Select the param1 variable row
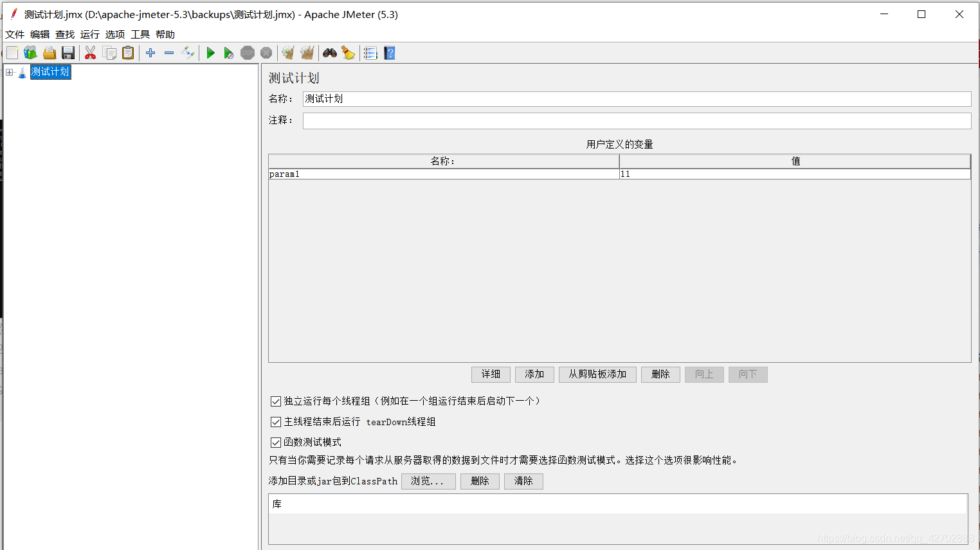980x550 pixels. (x=386, y=174)
